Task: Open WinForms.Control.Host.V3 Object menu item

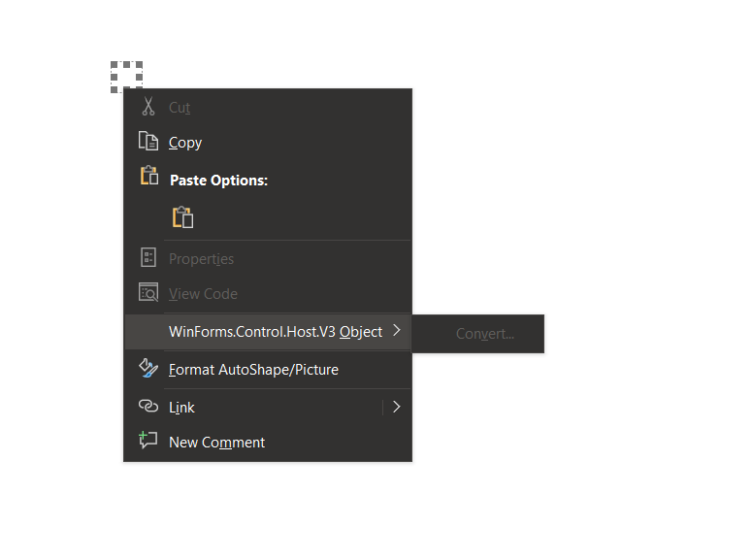Action: (268, 332)
